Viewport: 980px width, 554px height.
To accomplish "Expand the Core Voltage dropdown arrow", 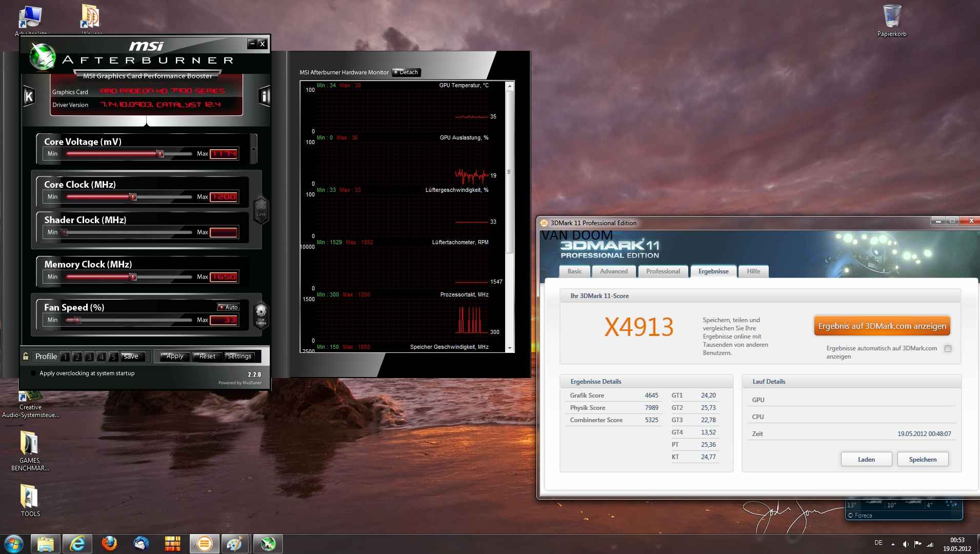I will tap(253, 149).
